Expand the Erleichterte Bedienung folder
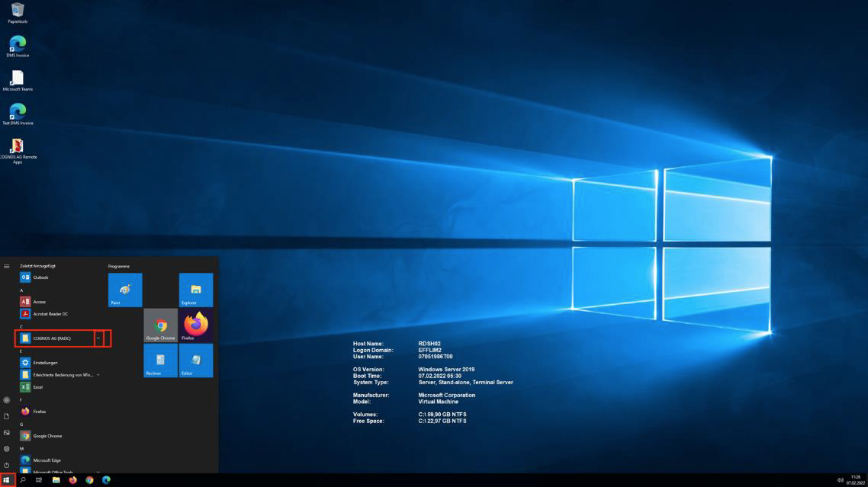This screenshot has width=868, height=487. pyautogui.click(x=98, y=375)
